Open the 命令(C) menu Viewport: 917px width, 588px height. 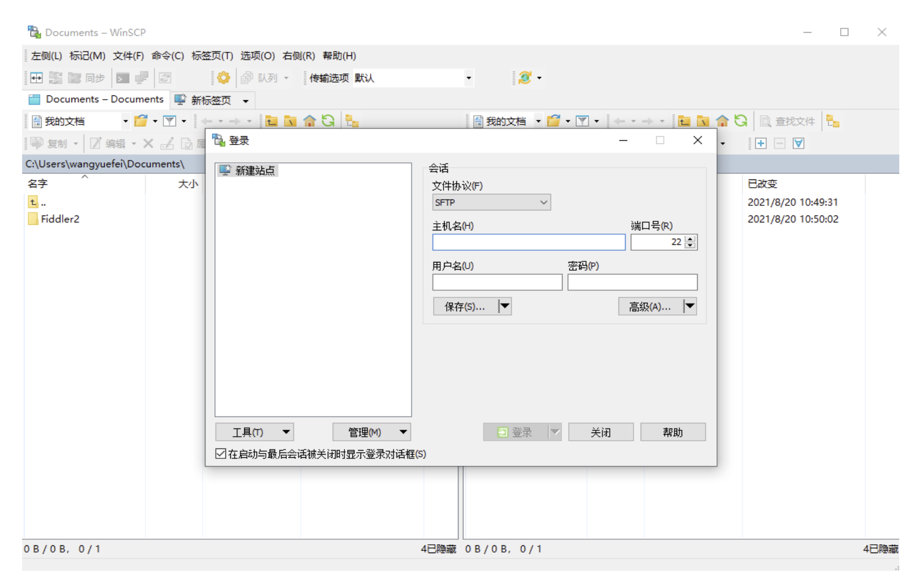pos(167,56)
